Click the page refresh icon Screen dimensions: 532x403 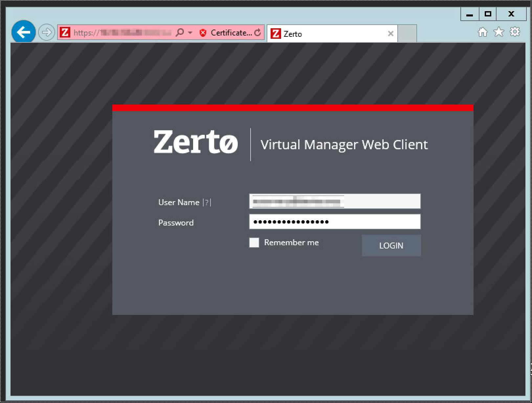click(258, 33)
